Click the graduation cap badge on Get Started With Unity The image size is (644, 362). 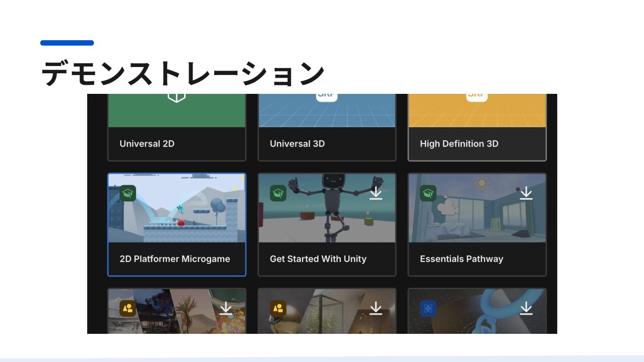[x=278, y=193]
